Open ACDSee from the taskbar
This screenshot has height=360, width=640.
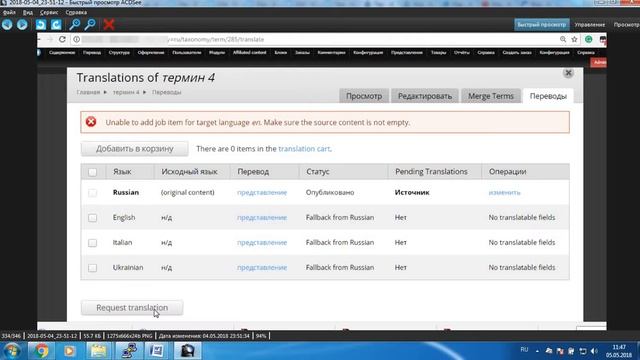point(187,351)
